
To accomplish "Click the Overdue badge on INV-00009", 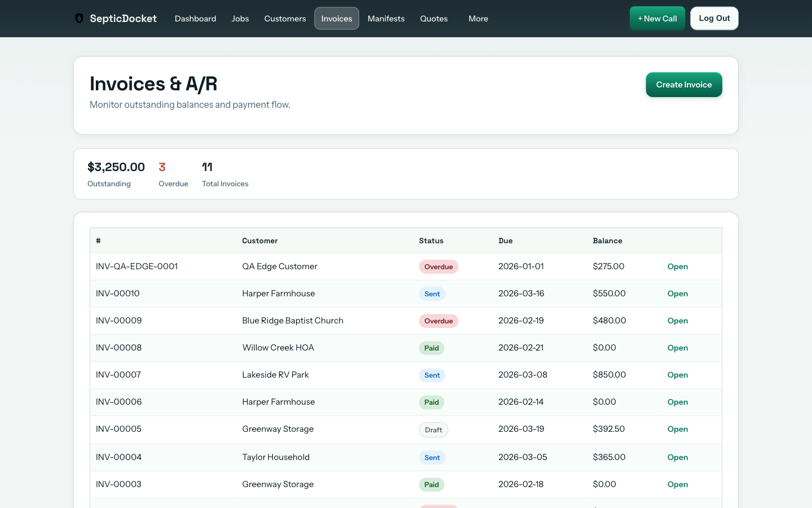I will tap(438, 321).
